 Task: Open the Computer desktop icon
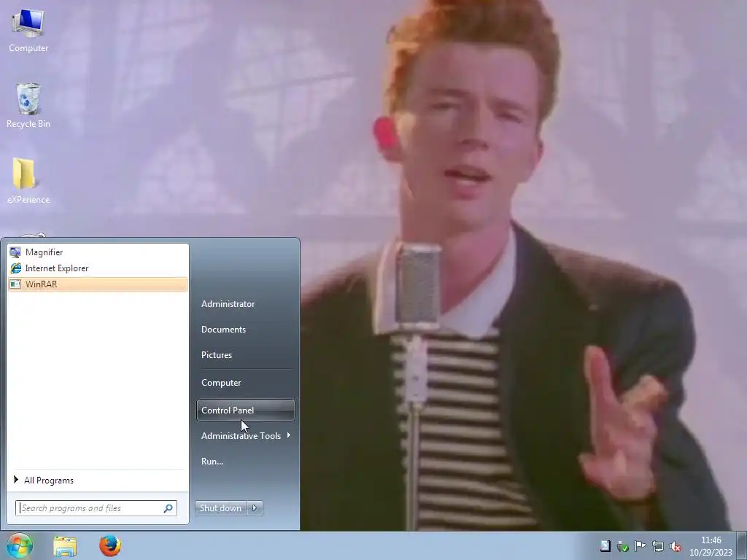point(28,31)
